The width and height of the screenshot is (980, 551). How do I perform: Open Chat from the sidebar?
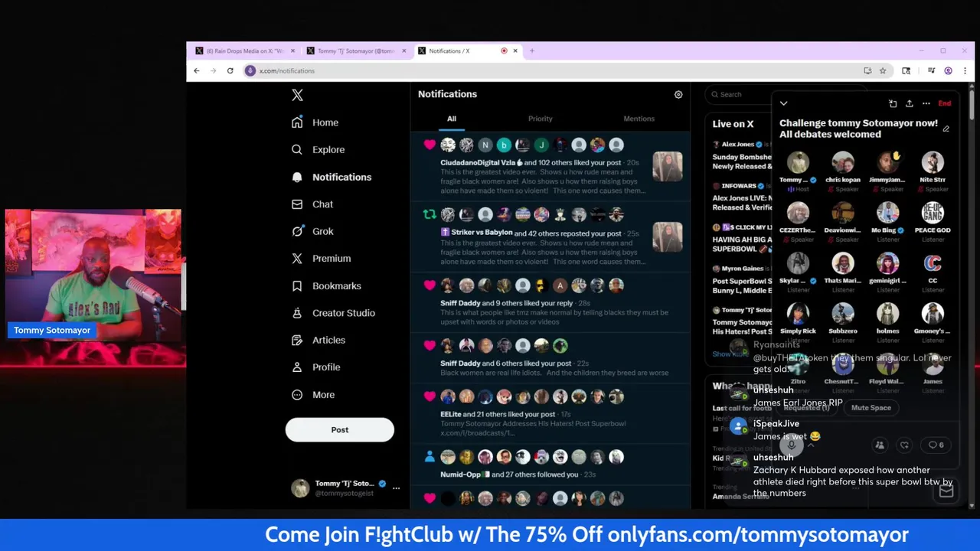(312, 204)
